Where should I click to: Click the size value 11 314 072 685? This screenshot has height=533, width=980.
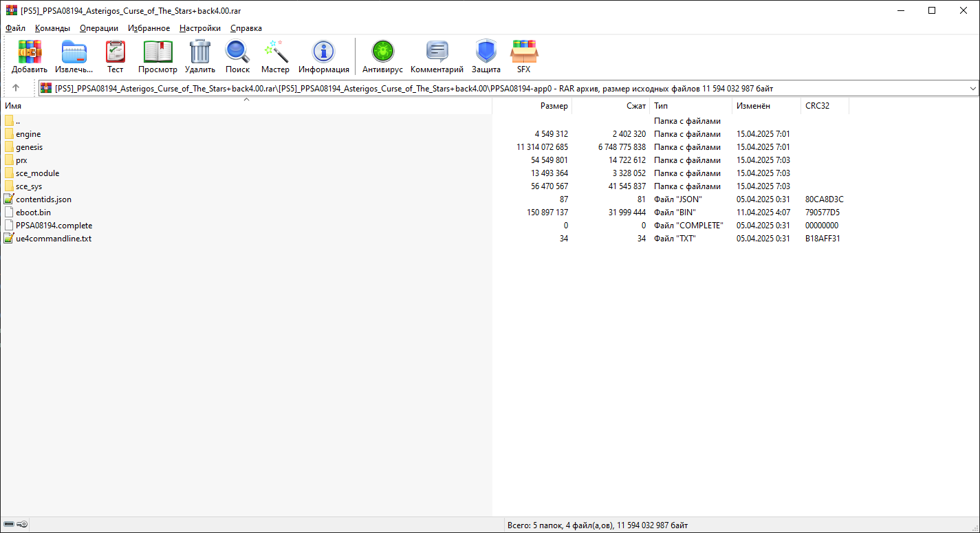[x=542, y=147]
